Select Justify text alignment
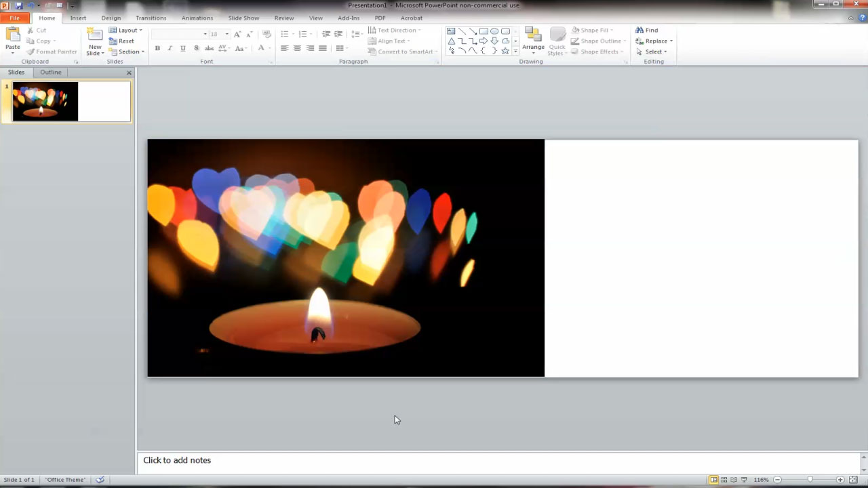The height and width of the screenshot is (488, 868). 323,48
